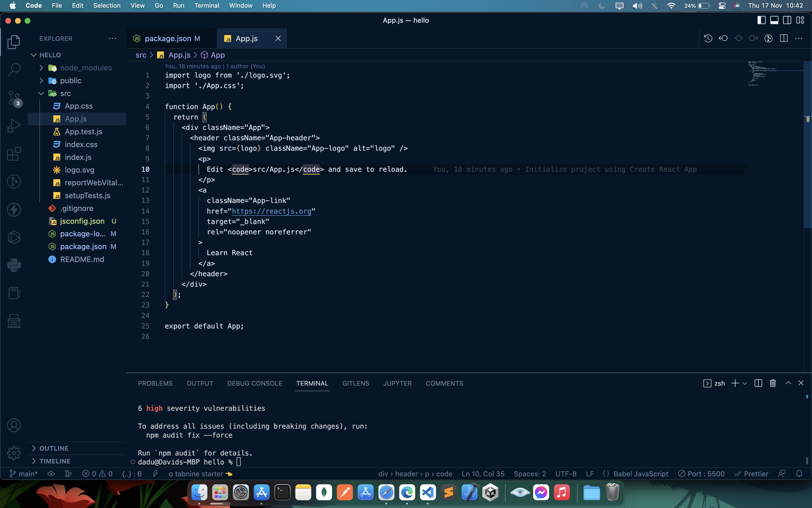Add a new terminal with plus icon
The width and height of the screenshot is (812, 508).
735,383
